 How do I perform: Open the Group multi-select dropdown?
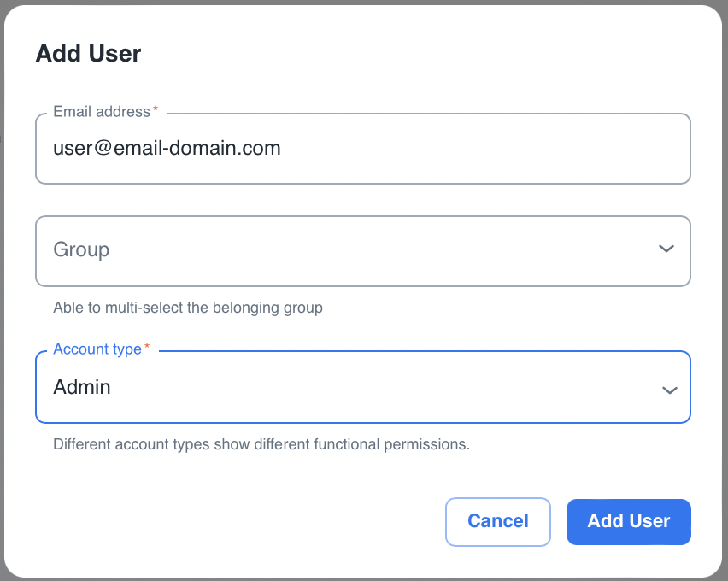coord(362,250)
